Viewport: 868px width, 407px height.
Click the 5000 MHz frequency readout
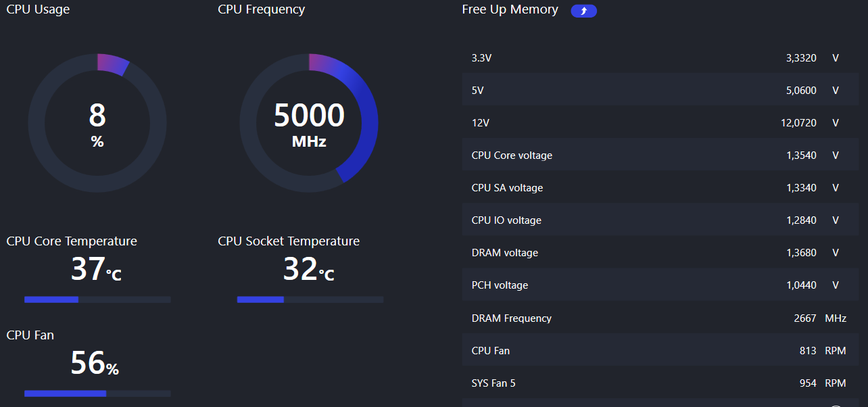click(309, 125)
